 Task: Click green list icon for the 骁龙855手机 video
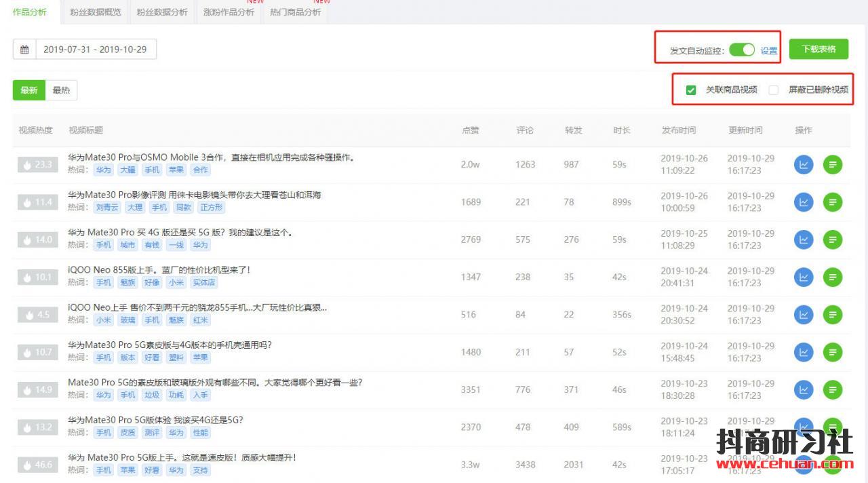pos(833,315)
